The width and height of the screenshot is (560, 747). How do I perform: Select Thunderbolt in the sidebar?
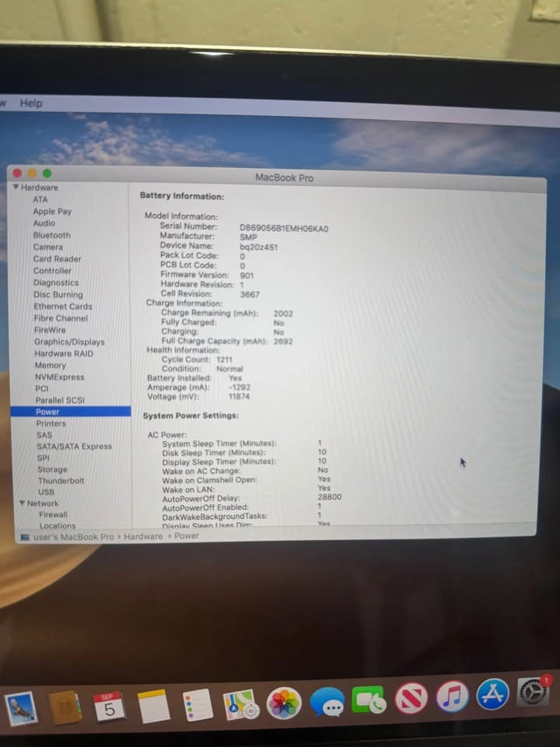pos(61,480)
